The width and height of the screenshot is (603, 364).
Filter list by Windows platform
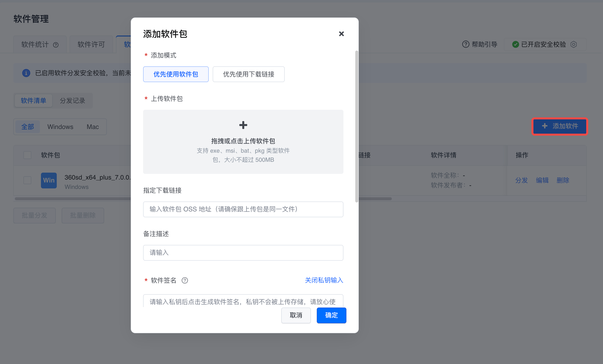coord(60,127)
